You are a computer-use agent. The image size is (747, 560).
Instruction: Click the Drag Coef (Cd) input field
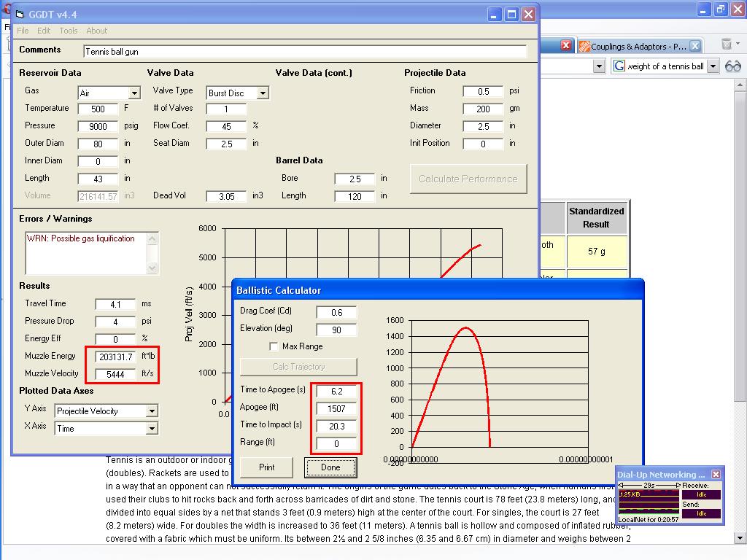(336, 312)
